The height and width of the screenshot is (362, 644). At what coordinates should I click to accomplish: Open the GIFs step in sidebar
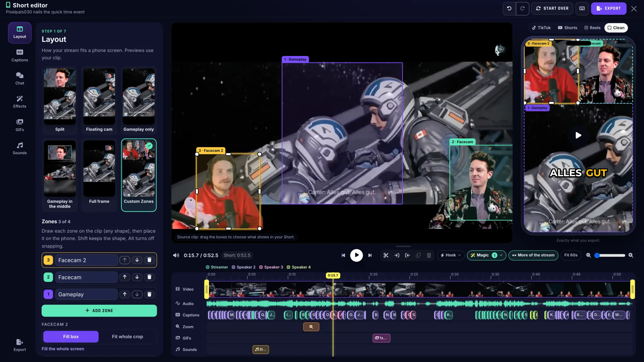coord(20,125)
